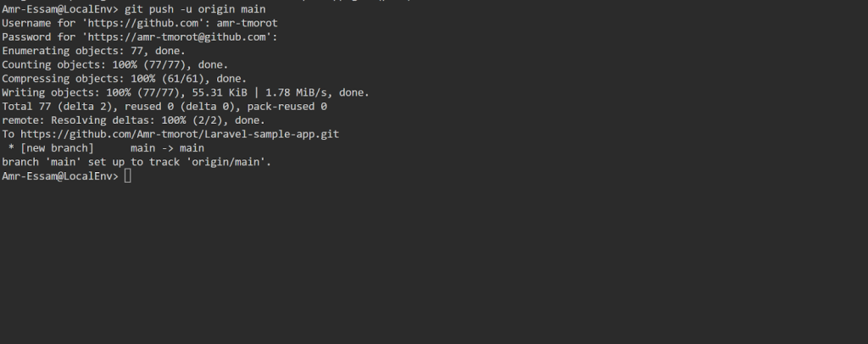The width and height of the screenshot is (868, 344).
Task: Click the 'main -> main' branch mapping text
Action: pos(167,148)
